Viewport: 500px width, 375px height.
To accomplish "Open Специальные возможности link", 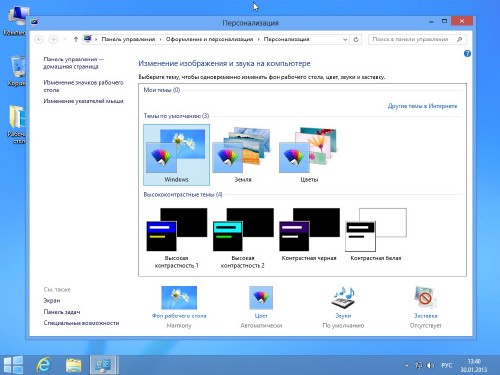I will pos(81,323).
